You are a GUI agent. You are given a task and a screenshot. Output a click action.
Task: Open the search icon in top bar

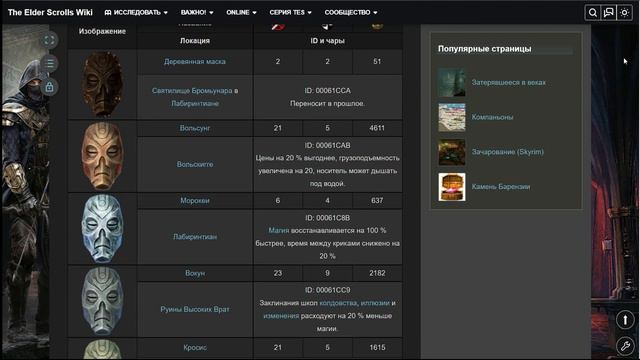tap(592, 13)
